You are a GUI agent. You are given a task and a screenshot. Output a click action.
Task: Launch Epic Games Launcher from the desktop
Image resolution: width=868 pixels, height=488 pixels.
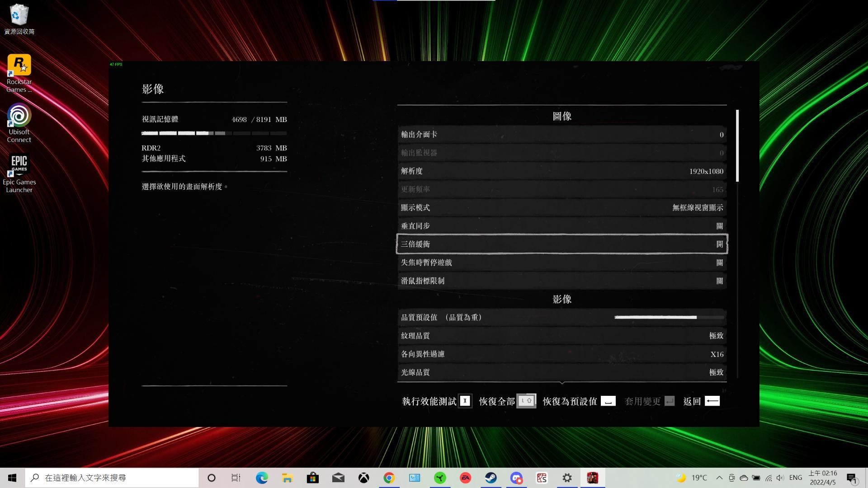point(19,164)
